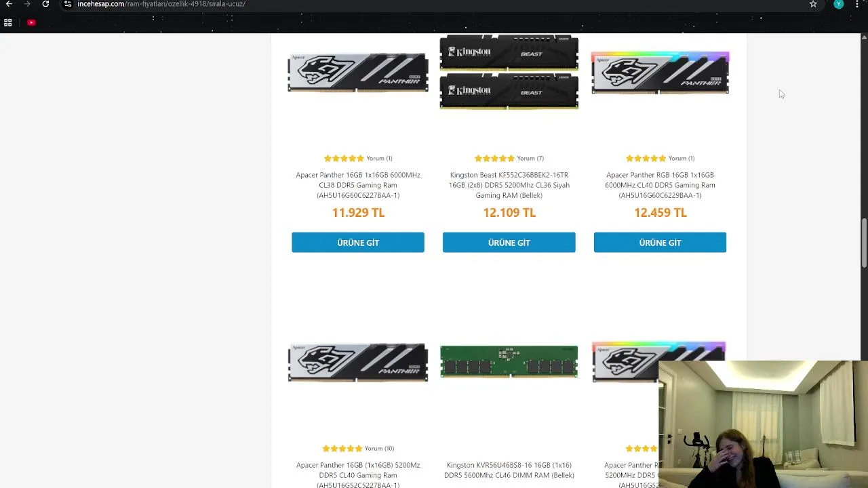Open Kingston Beast KF552C36BBEK2-16TR product title
Screen dimensions: 868x488
(x=509, y=185)
